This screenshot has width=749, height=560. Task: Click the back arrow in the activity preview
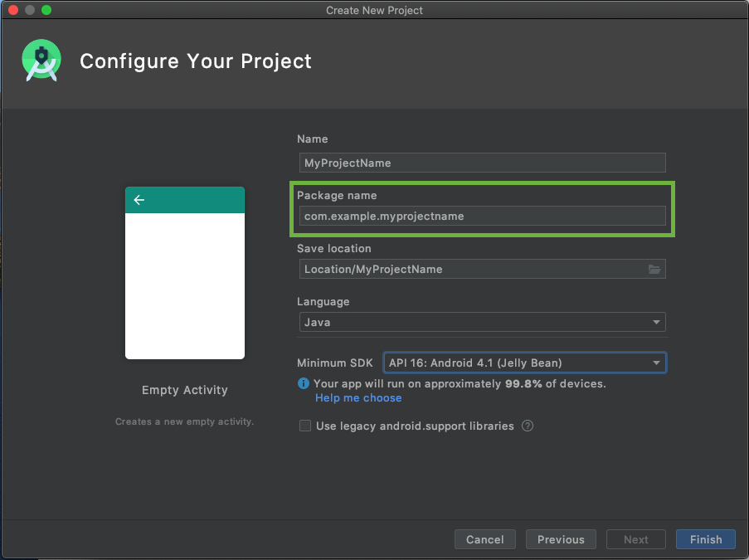click(x=139, y=200)
